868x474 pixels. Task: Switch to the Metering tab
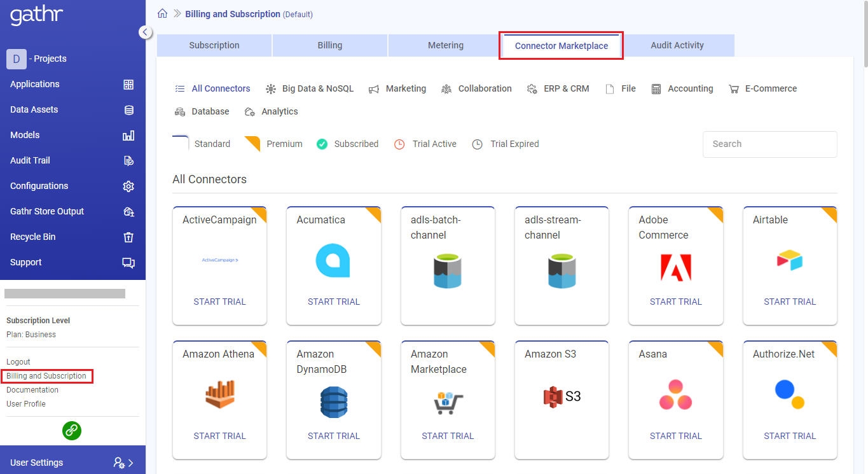tap(446, 45)
